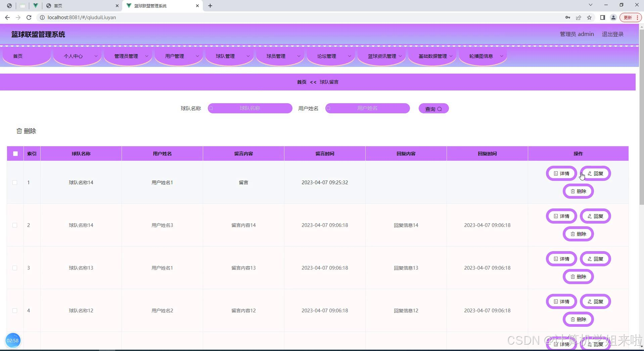Click the 留言时间 column header
644x351 pixels.
[325, 154]
